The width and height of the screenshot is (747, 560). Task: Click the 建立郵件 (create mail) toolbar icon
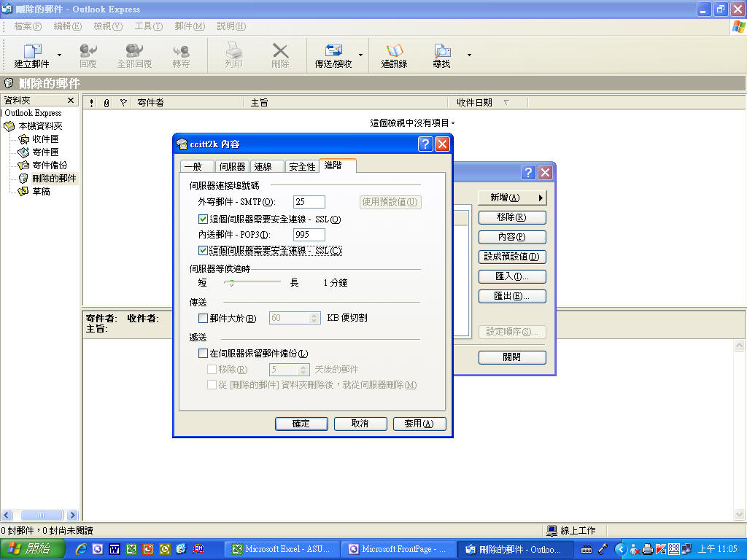32,55
